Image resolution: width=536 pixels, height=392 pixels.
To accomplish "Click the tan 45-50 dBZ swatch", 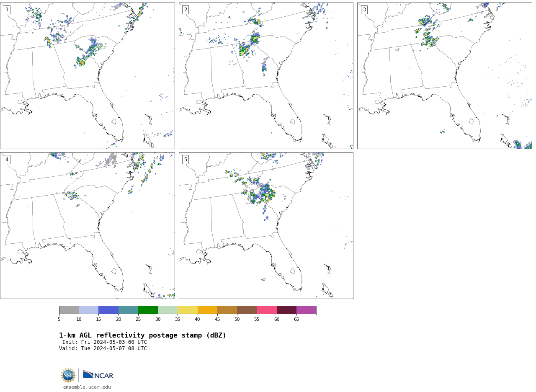I will [227, 310].
